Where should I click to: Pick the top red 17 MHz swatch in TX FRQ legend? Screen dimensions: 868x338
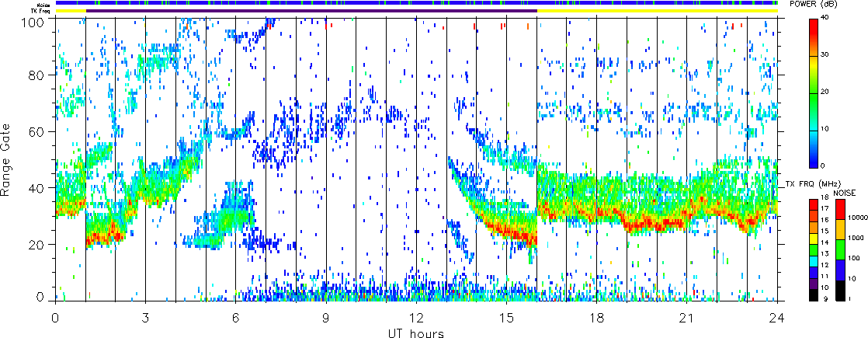(x=814, y=204)
